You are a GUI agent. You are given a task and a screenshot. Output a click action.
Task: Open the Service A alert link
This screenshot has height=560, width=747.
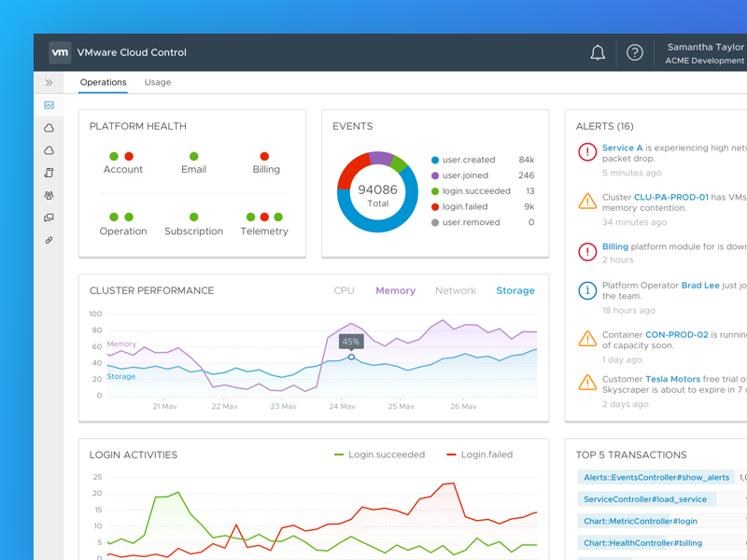click(622, 147)
